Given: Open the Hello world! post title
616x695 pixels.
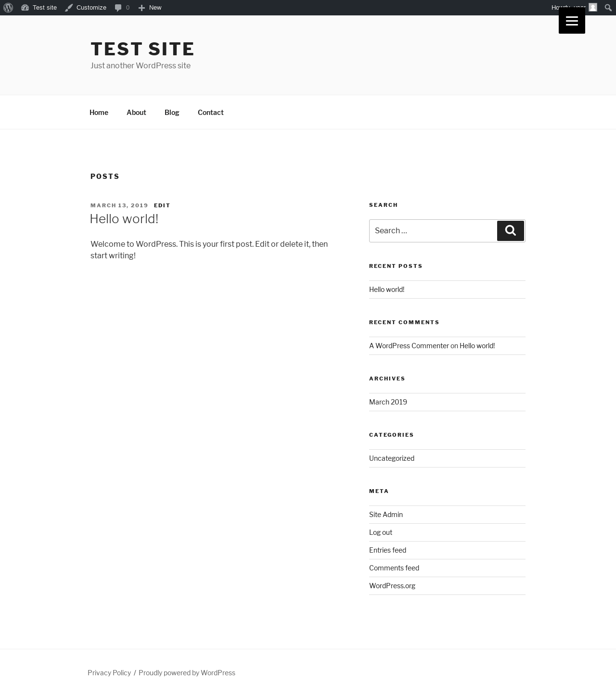Looking at the screenshot, I should (124, 219).
